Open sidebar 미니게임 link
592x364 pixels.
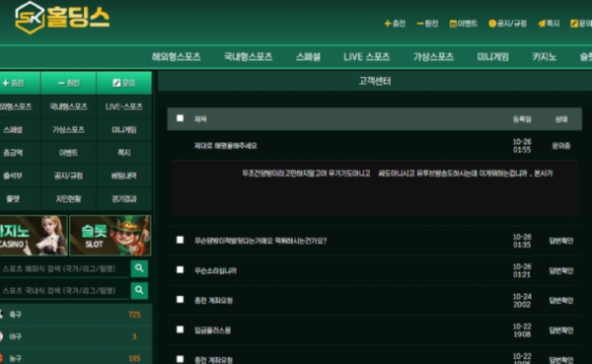tap(124, 130)
